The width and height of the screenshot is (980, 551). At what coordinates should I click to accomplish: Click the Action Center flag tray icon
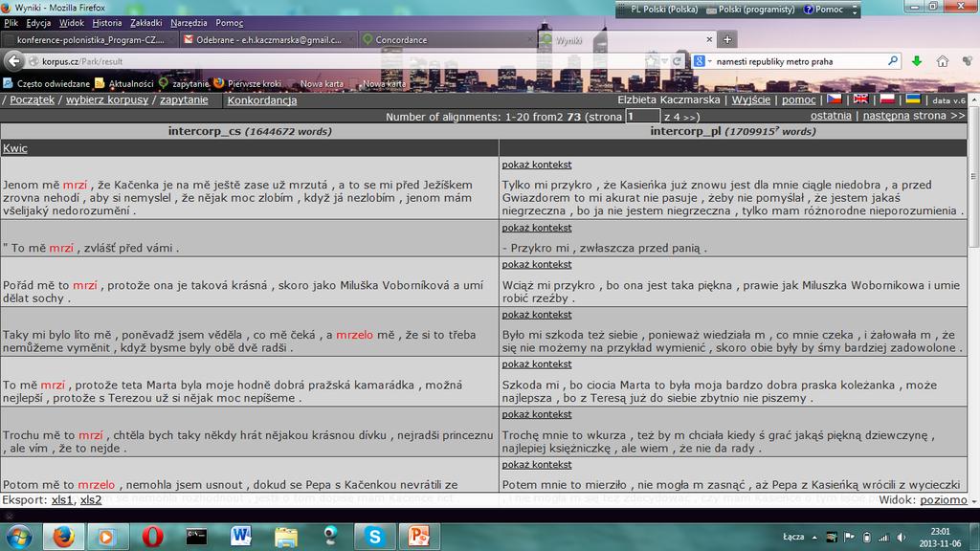pyautogui.click(x=849, y=538)
